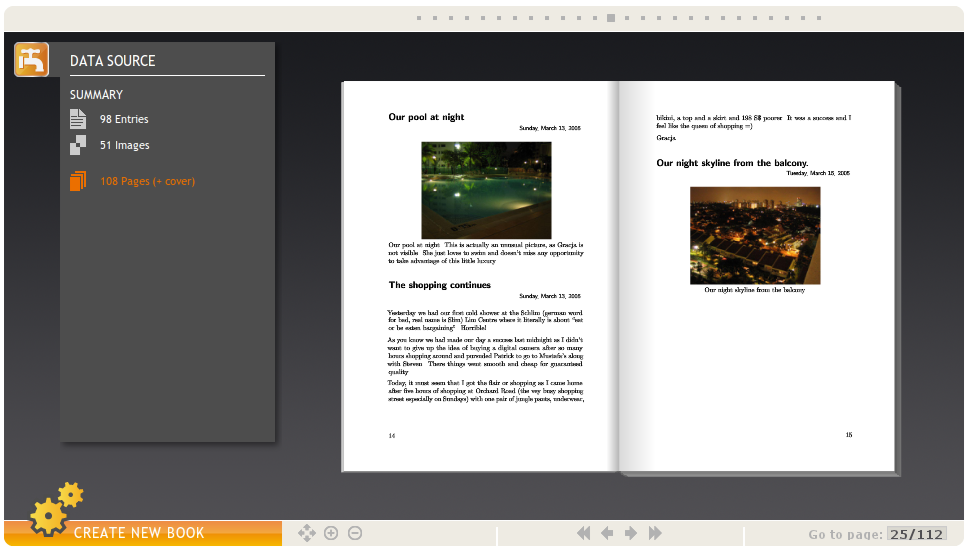Click the pan/move view icon
Image resolution: width=969 pixels, height=551 pixels.
tap(307, 534)
